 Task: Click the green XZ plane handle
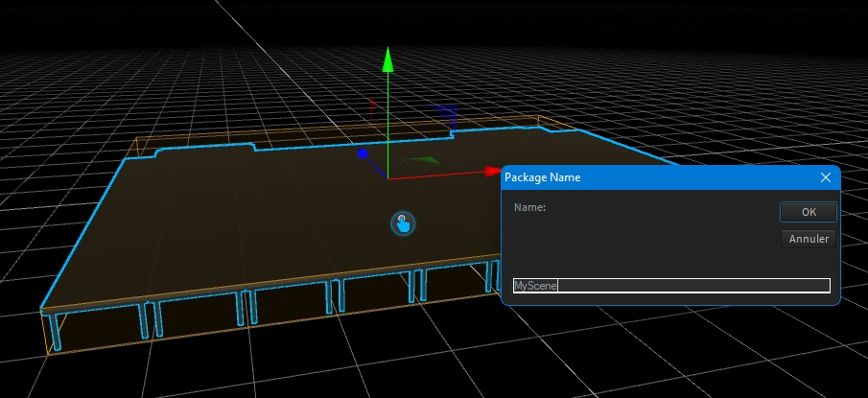point(421,162)
